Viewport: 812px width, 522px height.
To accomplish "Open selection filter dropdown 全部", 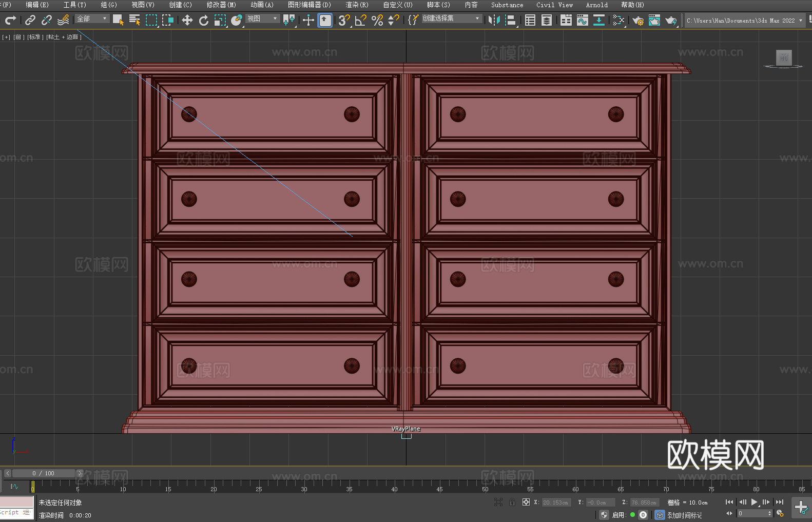I will (92, 18).
